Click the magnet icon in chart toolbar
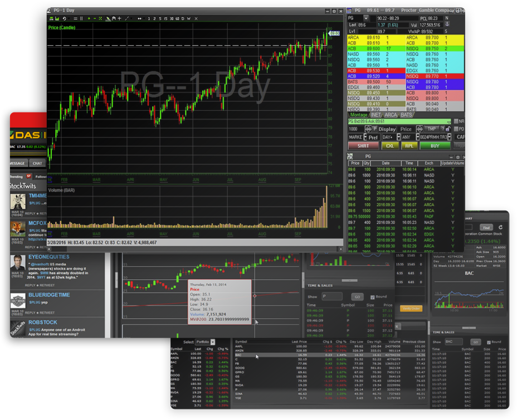Screen dimensions: 517x420 tap(114, 19)
